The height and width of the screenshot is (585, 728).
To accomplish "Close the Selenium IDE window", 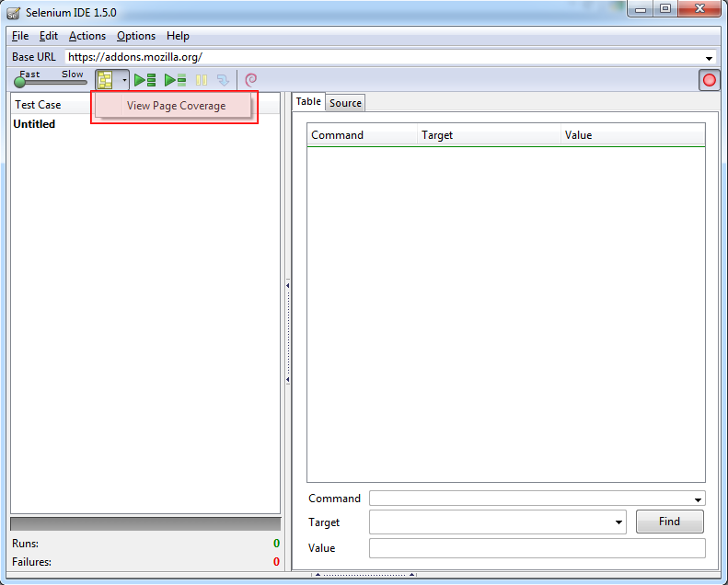I will pyautogui.click(x=699, y=9).
